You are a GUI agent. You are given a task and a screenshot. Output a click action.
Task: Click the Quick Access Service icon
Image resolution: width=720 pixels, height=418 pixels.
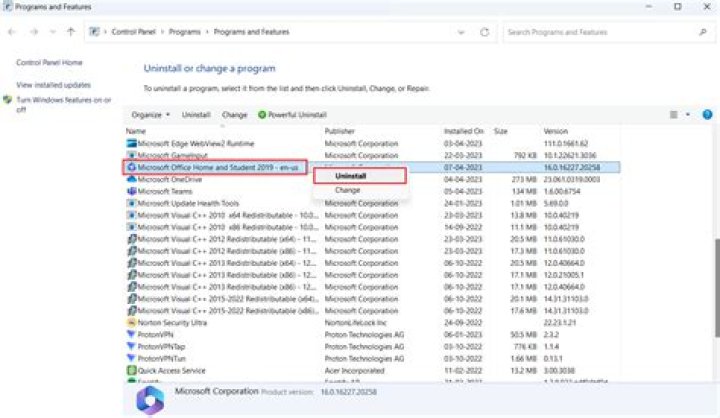[131, 370]
